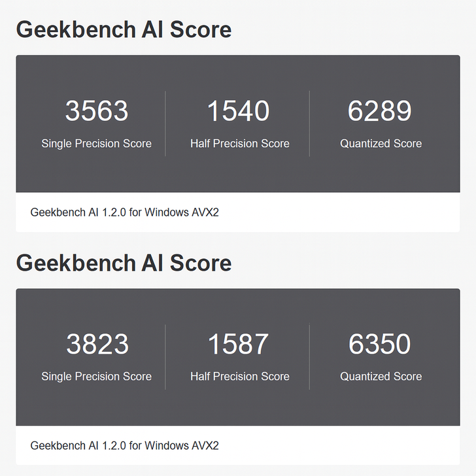This screenshot has height=476, width=476.
Task: Click the 1540 half precision number
Action: click(238, 111)
